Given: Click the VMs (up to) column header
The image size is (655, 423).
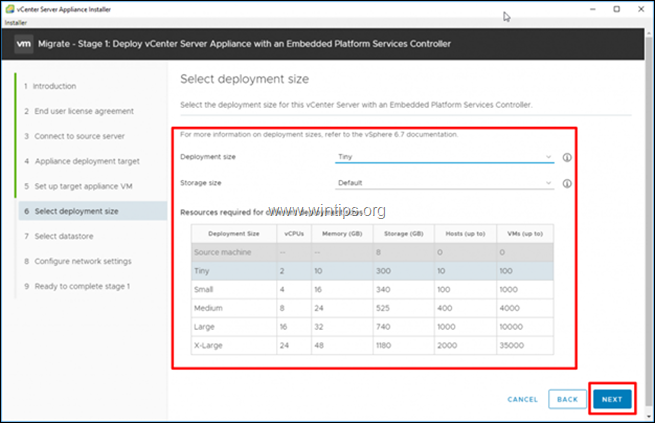Looking at the screenshot, I should coord(525,234).
